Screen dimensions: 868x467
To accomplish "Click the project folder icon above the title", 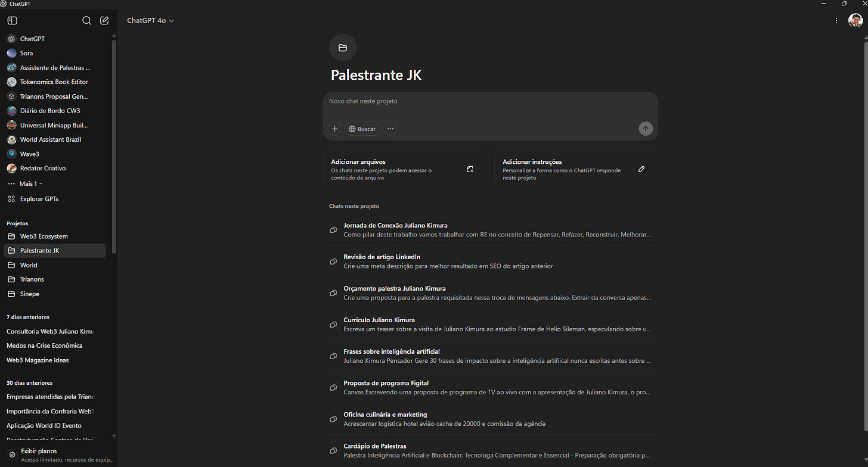I will [343, 48].
